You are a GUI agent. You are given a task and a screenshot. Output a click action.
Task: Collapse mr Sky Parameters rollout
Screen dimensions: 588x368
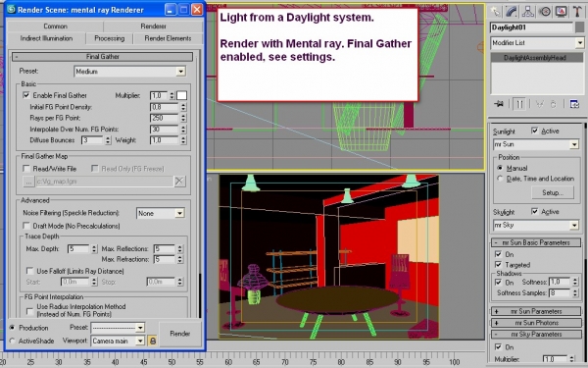pyautogui.click(x=536, y=335)
